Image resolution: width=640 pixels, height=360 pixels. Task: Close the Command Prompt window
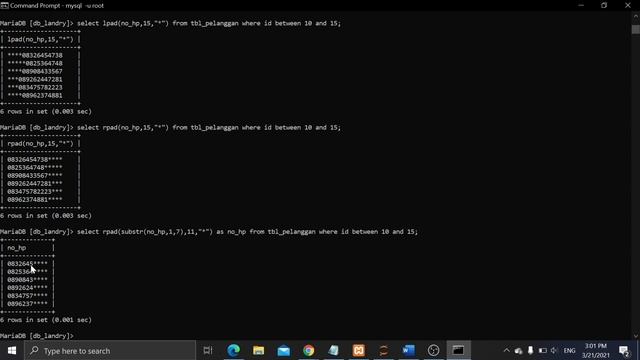pos(628,5)
